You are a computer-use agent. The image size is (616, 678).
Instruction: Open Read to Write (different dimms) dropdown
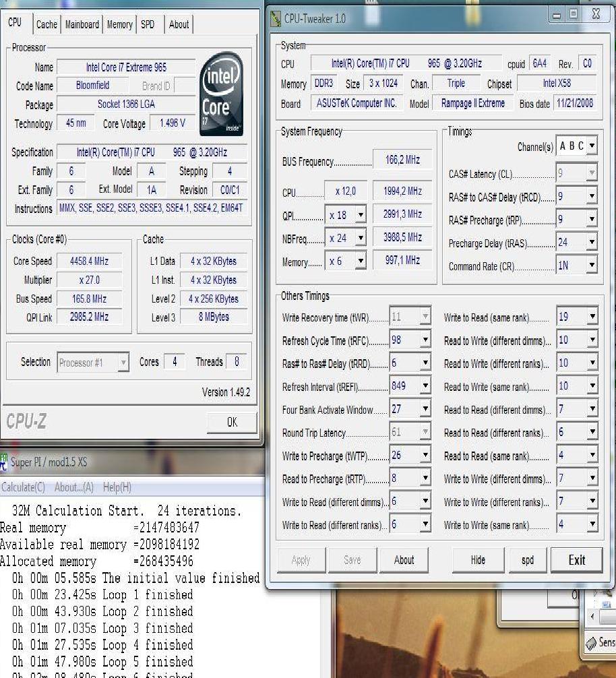coord(592,340)
